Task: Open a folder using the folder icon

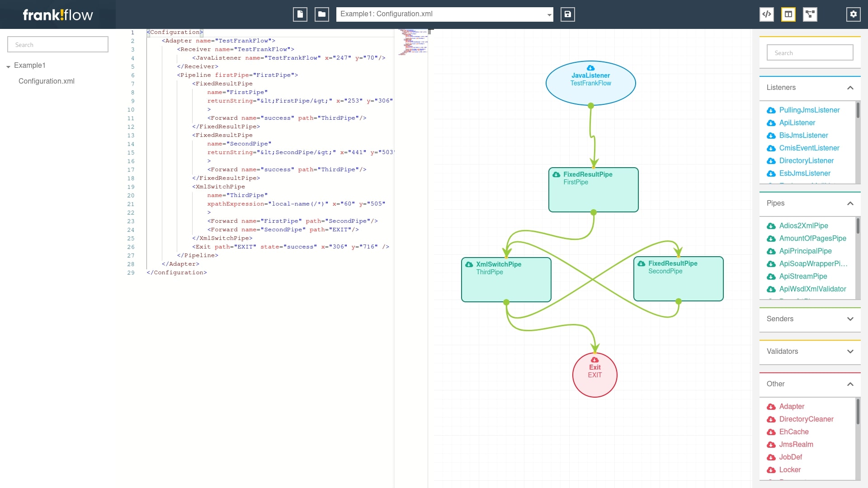Action: point(321,14)
